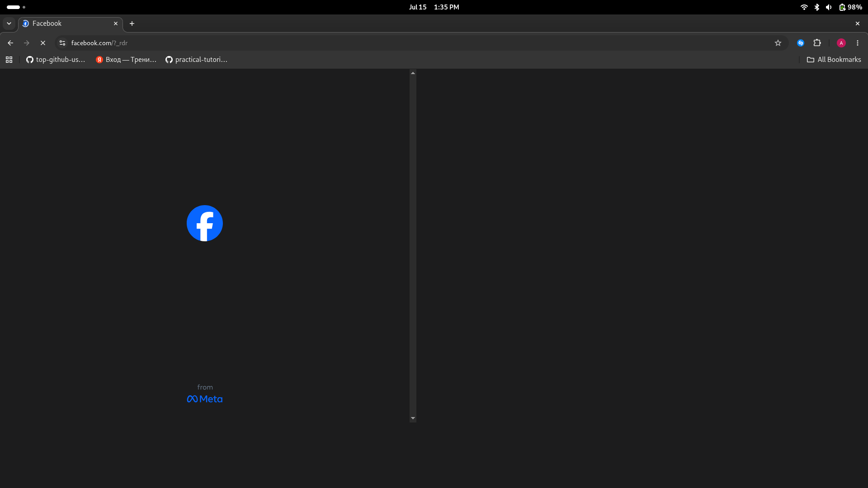This screenshot has width=868, height=488.
Task: Open the Extensions puzzle icon
Action: point(817,43)
